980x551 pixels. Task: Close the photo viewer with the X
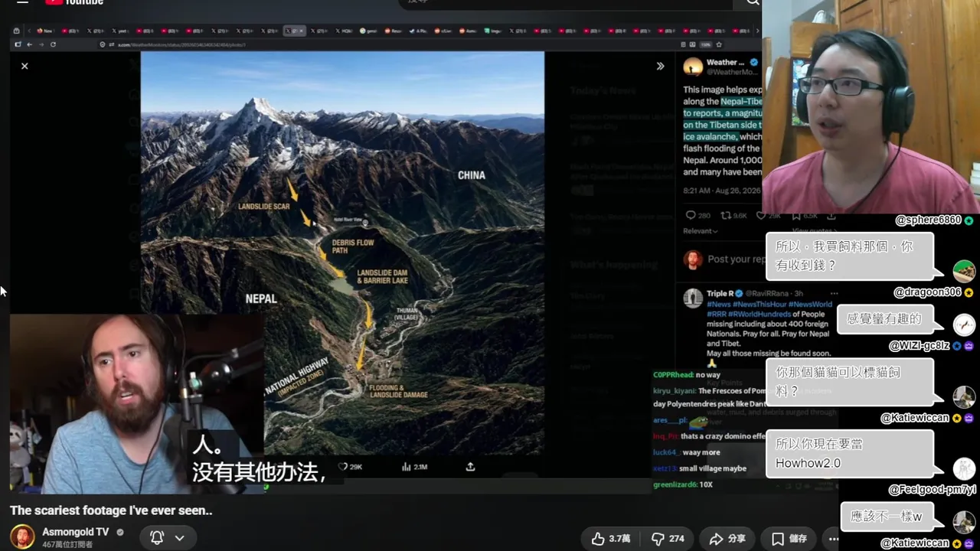coord(24,66)
